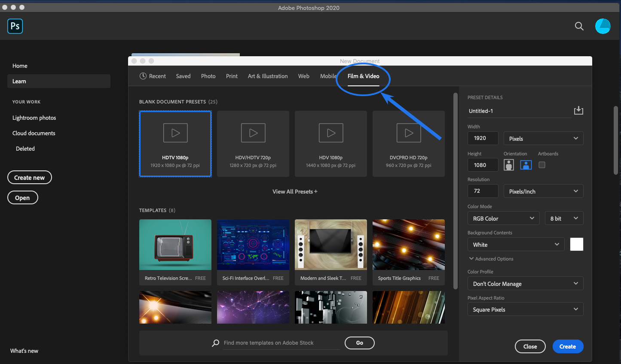Click the Go button
The width and height of the screenshot is (621, 364).
click(360, 343)
